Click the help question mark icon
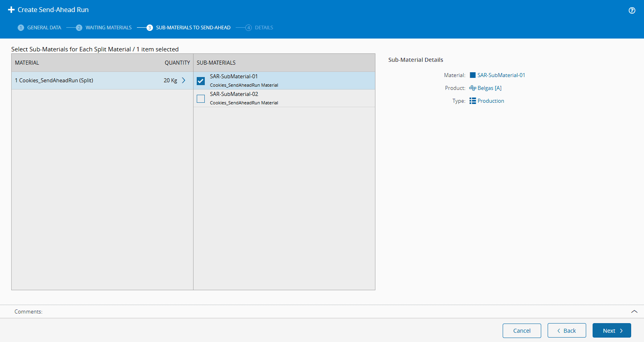Viewport: 644px width, 342px height. [x=632, y=10]
